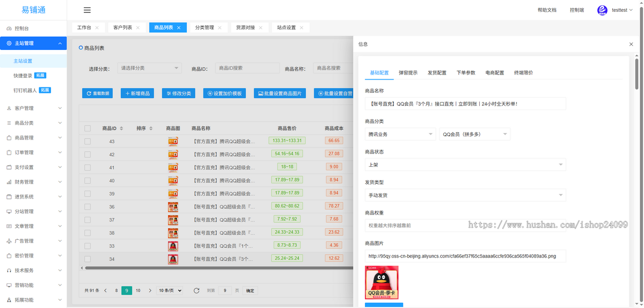This screenshot has height=308, width=644.
Task: Open the 请选择分类 category dropdown
Action: [x=150, y=68]
